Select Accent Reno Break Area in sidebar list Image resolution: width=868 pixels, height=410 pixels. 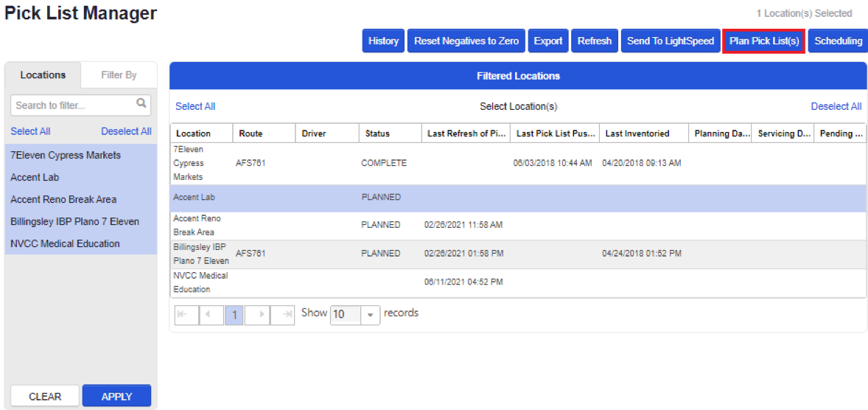coord(63,199)
